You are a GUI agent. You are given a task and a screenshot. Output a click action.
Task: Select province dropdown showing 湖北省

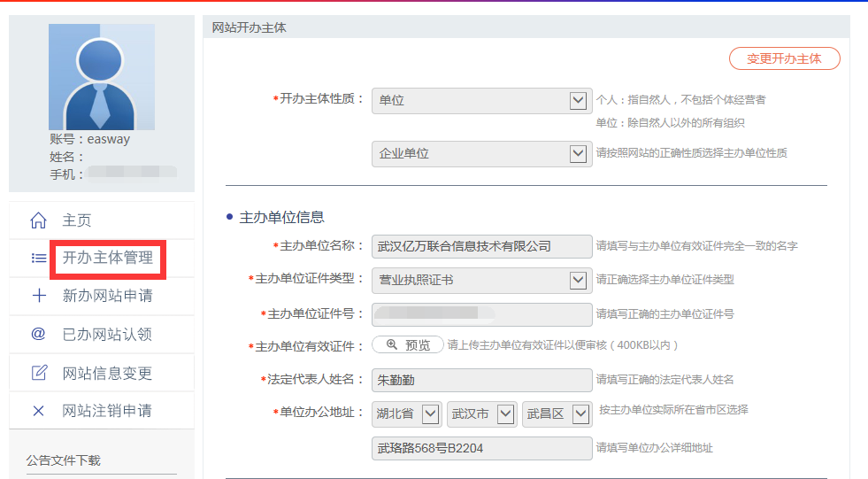point(406,414)
